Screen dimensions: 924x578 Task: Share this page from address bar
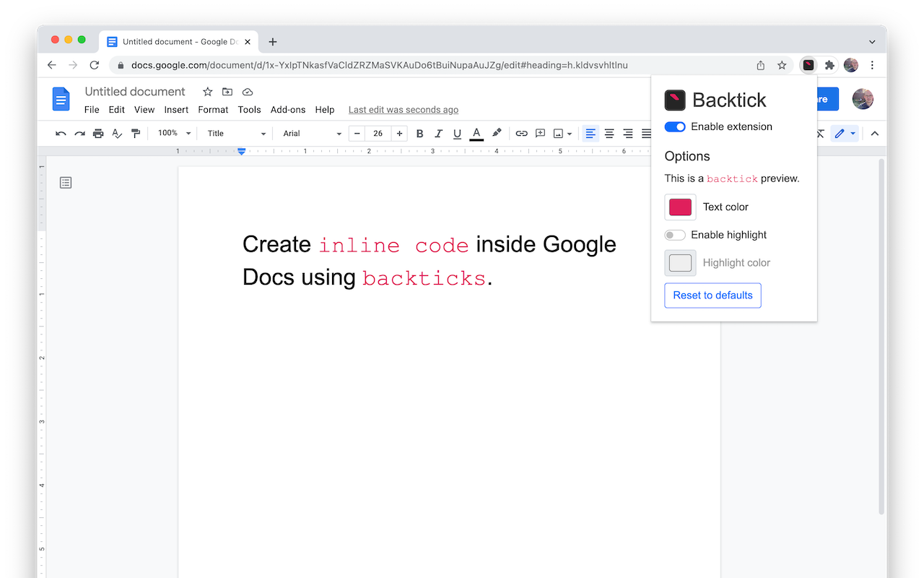point(761,65)
